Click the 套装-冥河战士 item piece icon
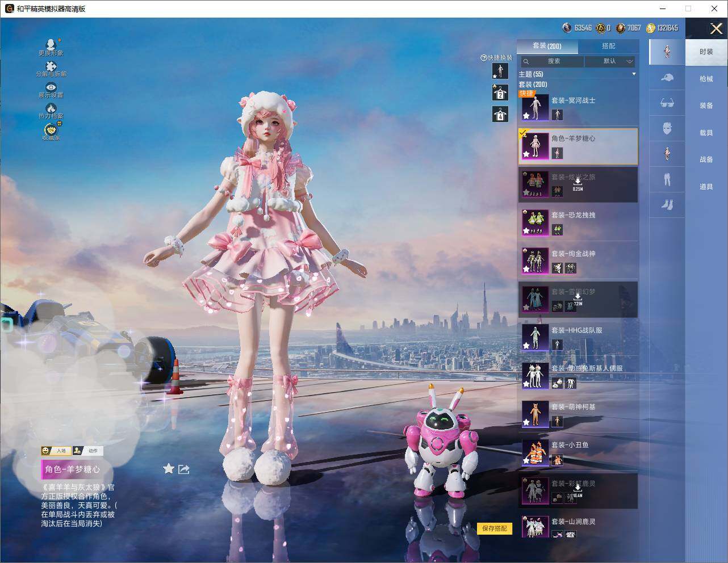This screenshot has height=563, width=728. [x=557, y=115]
